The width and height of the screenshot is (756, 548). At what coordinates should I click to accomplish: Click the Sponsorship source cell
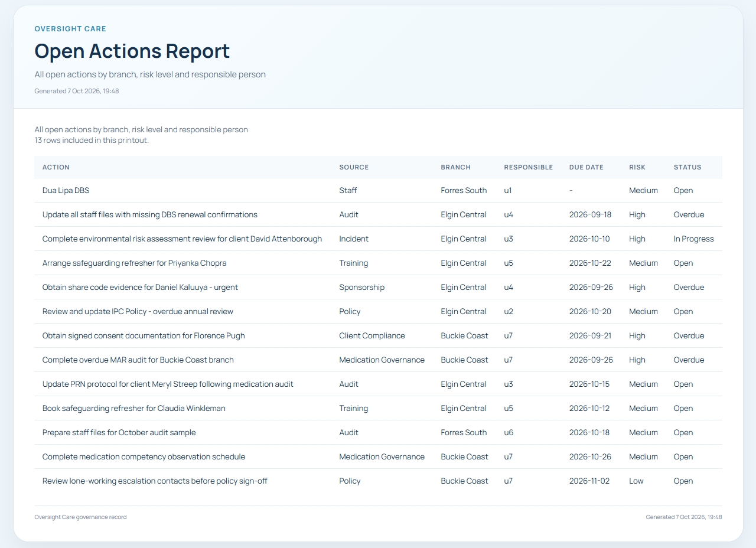point(361,287)
